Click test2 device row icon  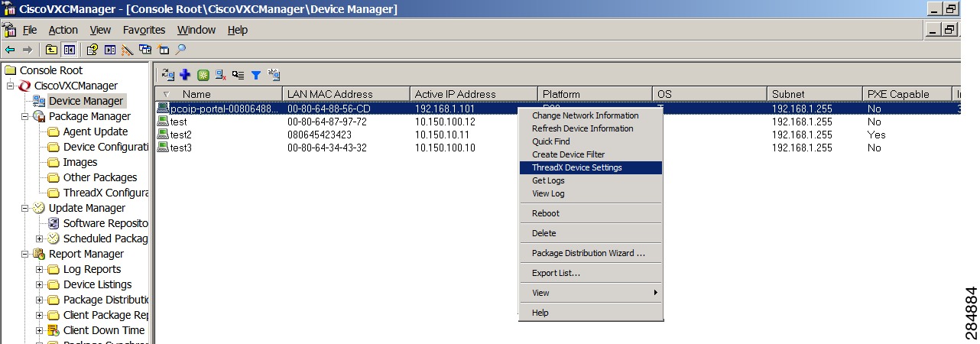(163, 135)
